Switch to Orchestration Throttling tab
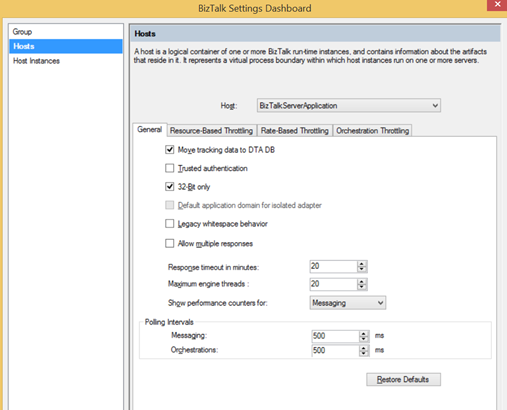This screenshot has width=507, height=410. [372, 131]
